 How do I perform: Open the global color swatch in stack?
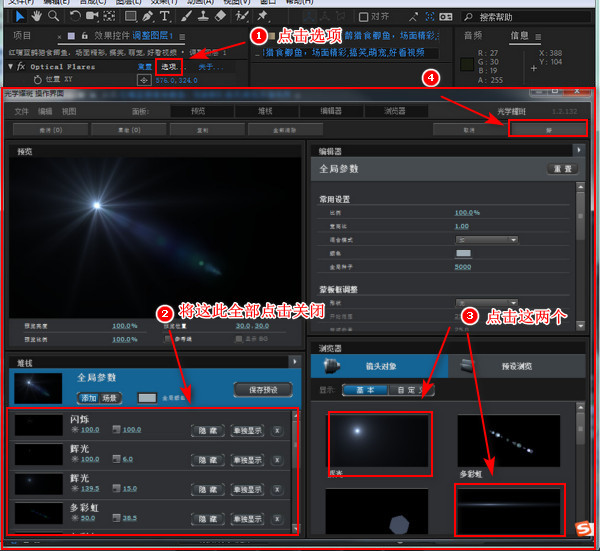pos(147,398)
